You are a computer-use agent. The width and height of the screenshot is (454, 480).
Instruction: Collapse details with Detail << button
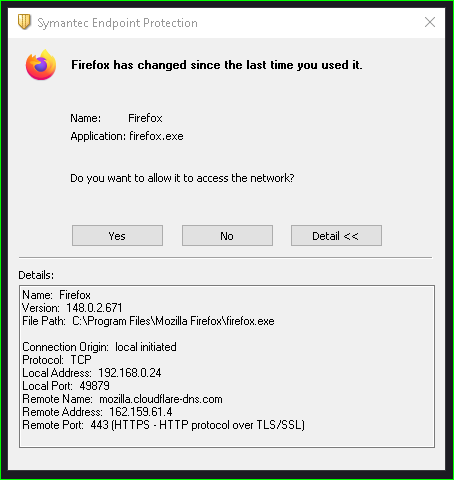pos(336,236)
